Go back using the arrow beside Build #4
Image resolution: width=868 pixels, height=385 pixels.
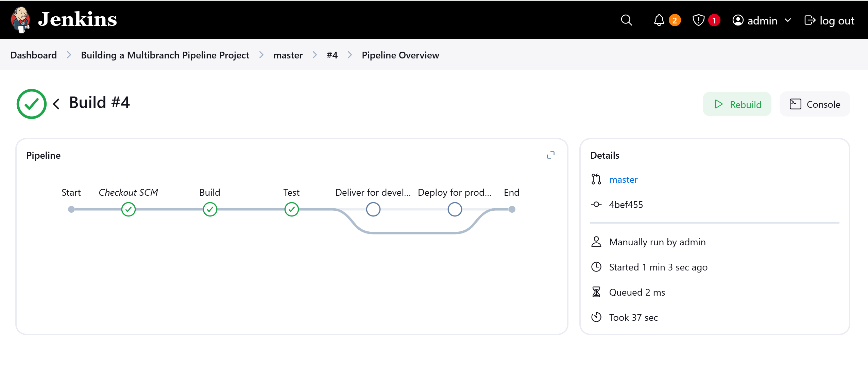click(x=57, y=104)
